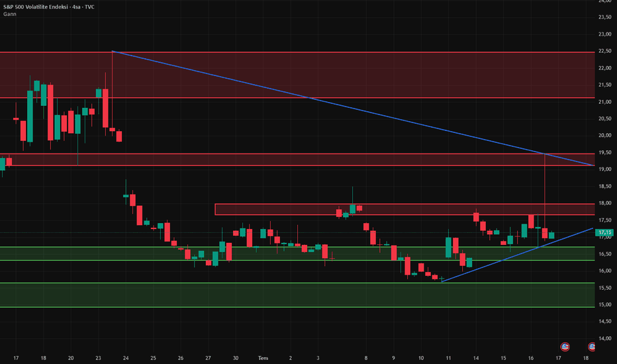Click the 19,50 price axis label
The height and width of the screenshot is (364, 617).
(x=605, y=152)
